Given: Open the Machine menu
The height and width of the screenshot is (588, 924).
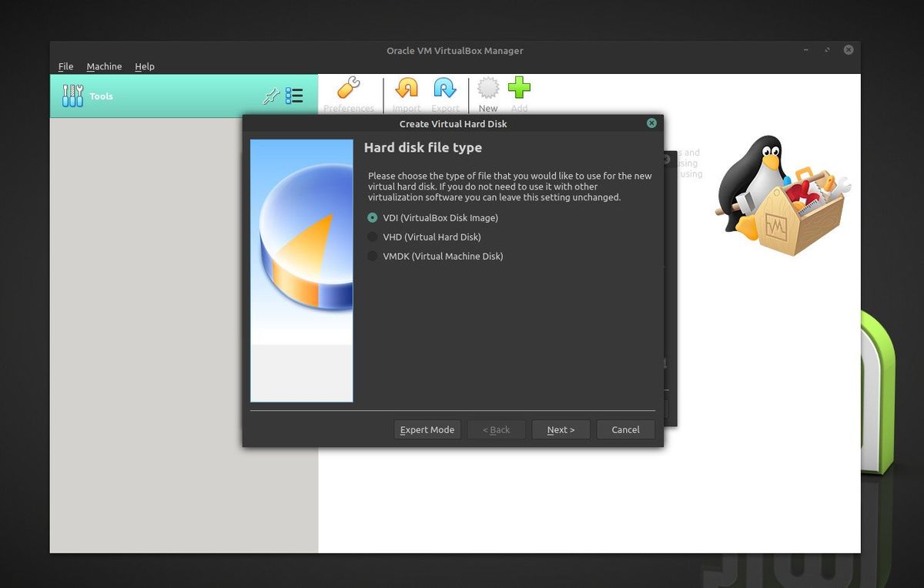Looking at the screenshot, I should [x=104, y=66].
